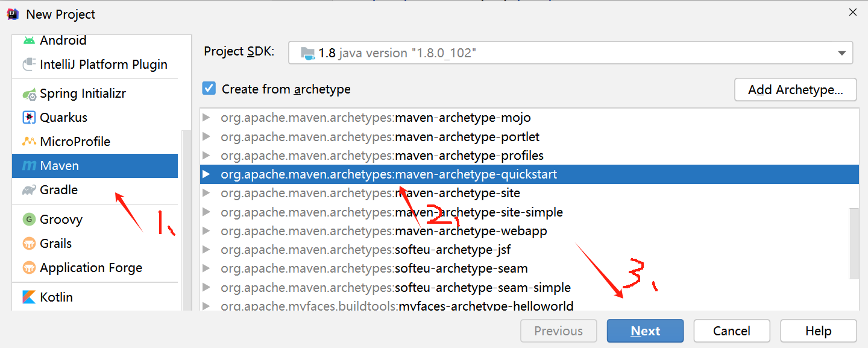Click the Add Archetype... button

(796, 90)
